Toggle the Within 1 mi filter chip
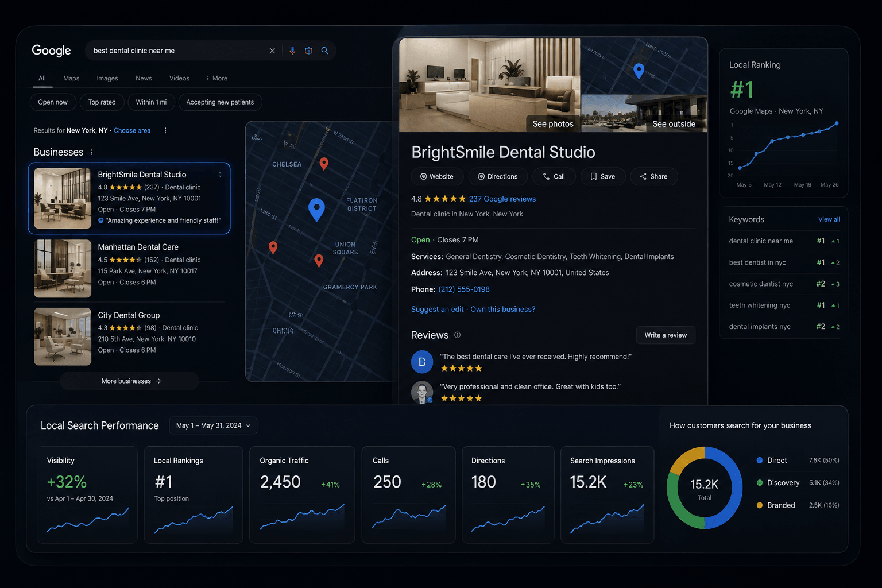Image resolution: width=882 pixels, height=588 pixels. tap(151, 102)
